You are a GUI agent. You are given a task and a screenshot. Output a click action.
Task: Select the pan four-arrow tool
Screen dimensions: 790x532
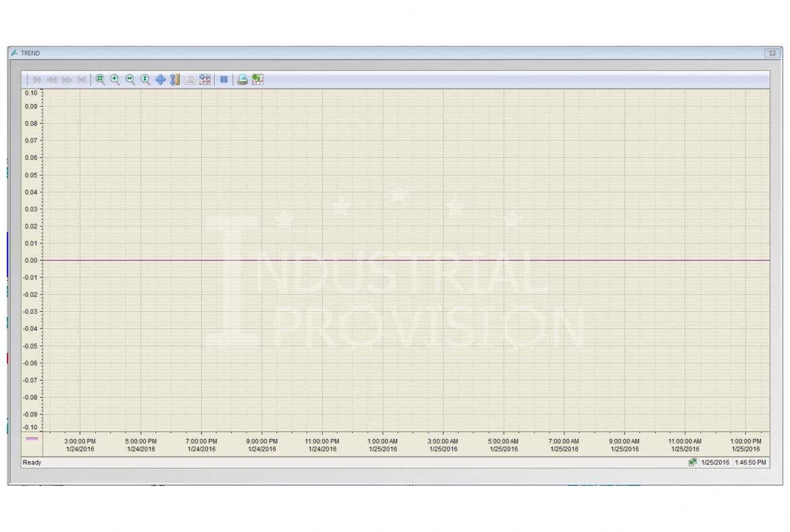click(x=160, y=80)
